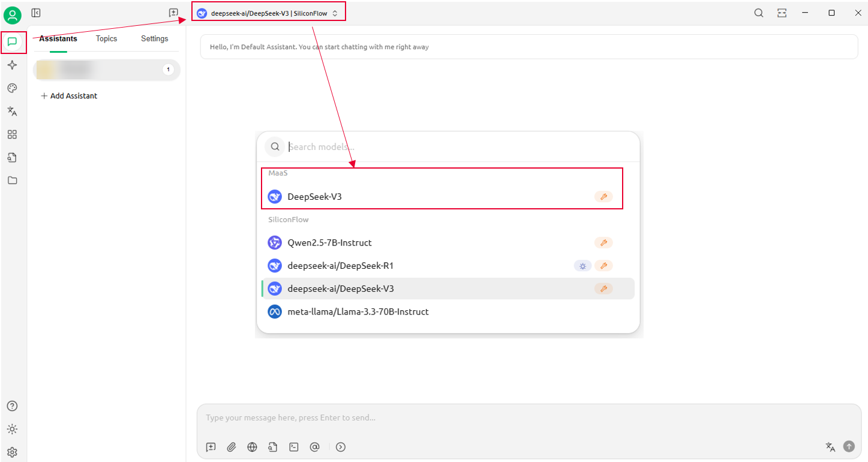Click the tool wrench tag on MaaS DeepSeek-V3
Screen dimensions: 868x462
coord(603,197)
